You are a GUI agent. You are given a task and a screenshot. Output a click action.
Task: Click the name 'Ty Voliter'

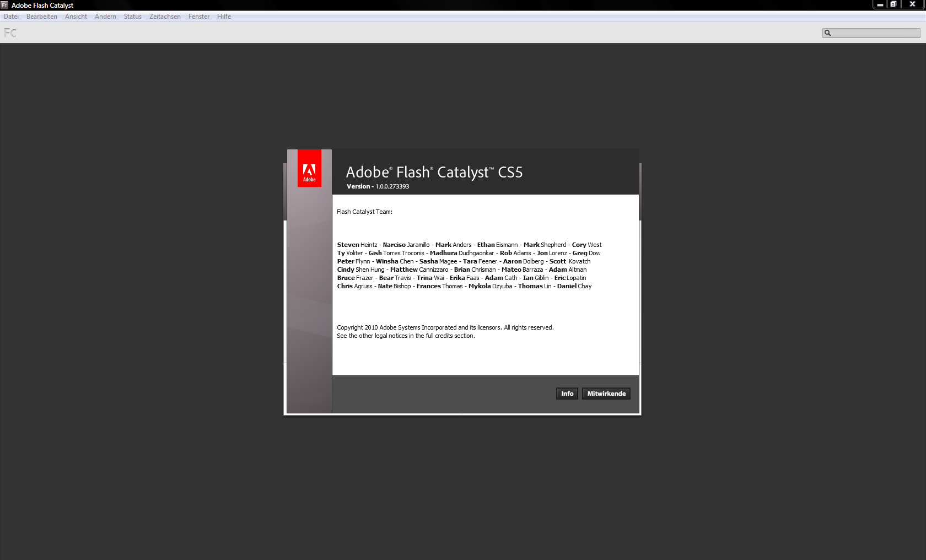click(350, 253)
